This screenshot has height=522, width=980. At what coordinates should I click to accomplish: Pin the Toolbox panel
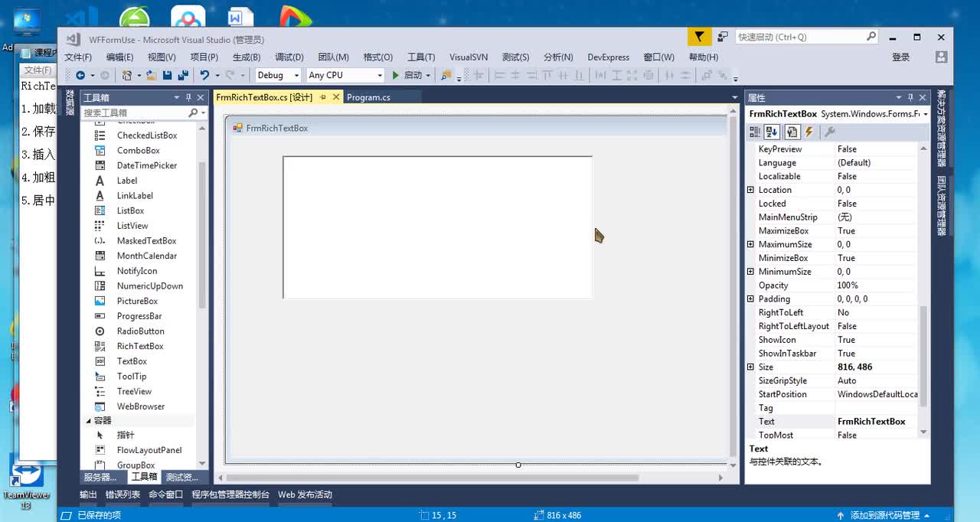[x=188, y=97]
